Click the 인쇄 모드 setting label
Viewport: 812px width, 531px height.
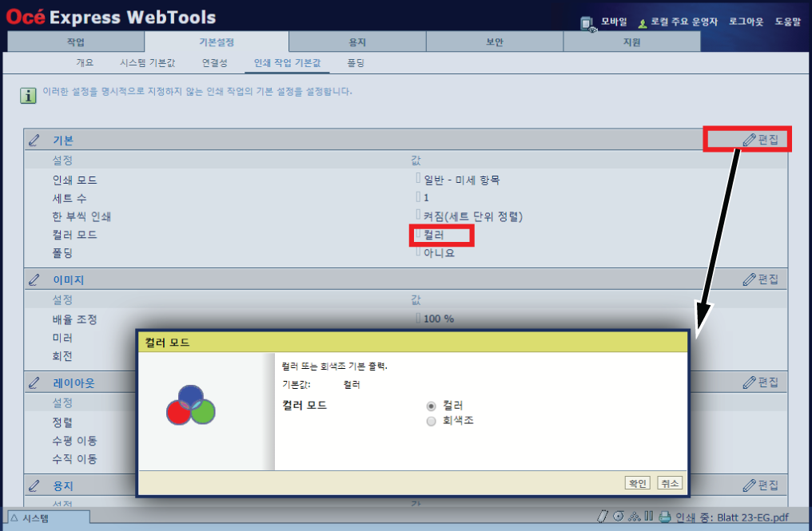[x=74, y=180]
